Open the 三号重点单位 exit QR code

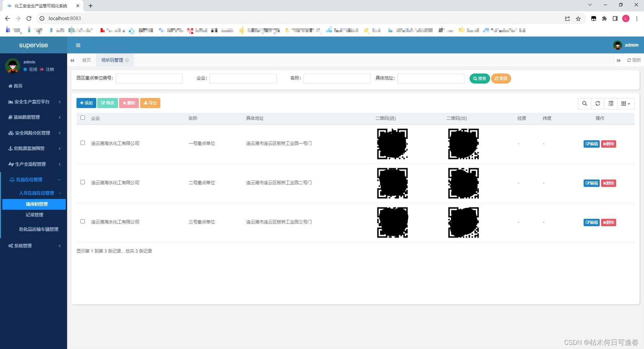463,222
